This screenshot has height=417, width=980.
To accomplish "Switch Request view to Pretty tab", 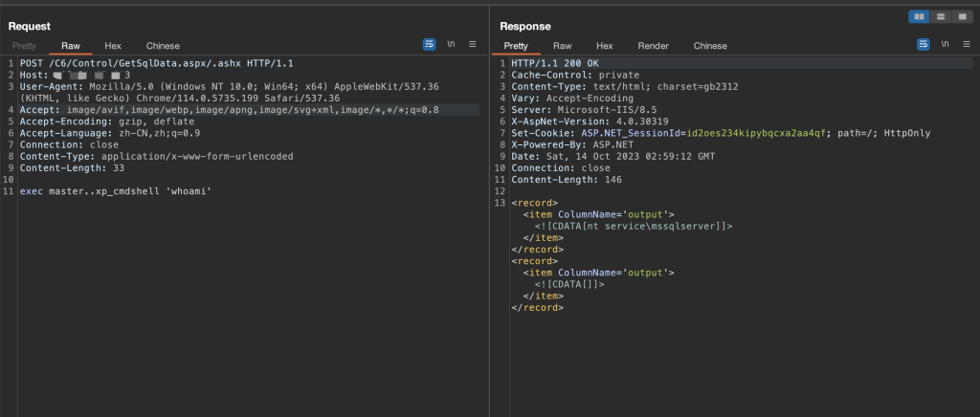I will pyautogui.click(x=24, y=46).
